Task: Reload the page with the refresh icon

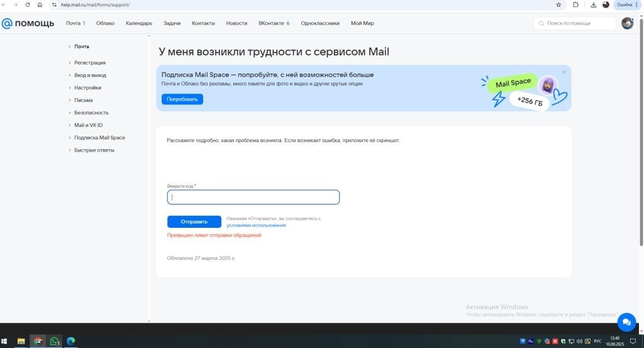Action: coord(28,4)
